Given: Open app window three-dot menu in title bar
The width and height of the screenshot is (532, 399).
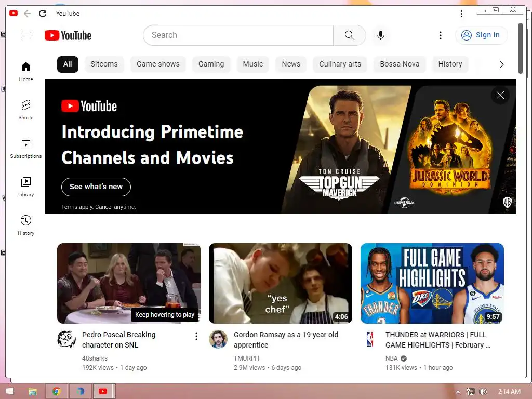Looking at the screenshot, I should [461, 14].
